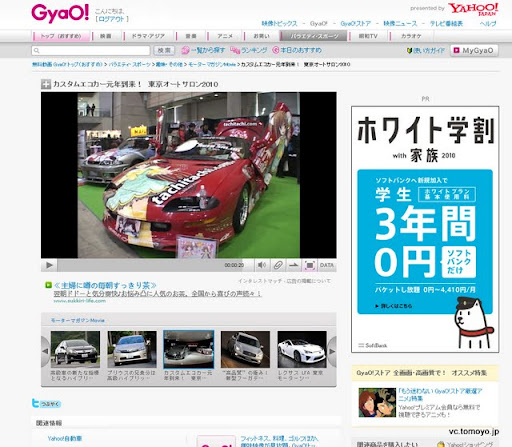
Task: Open the 映像トピックス link
Action: (279, 24)
